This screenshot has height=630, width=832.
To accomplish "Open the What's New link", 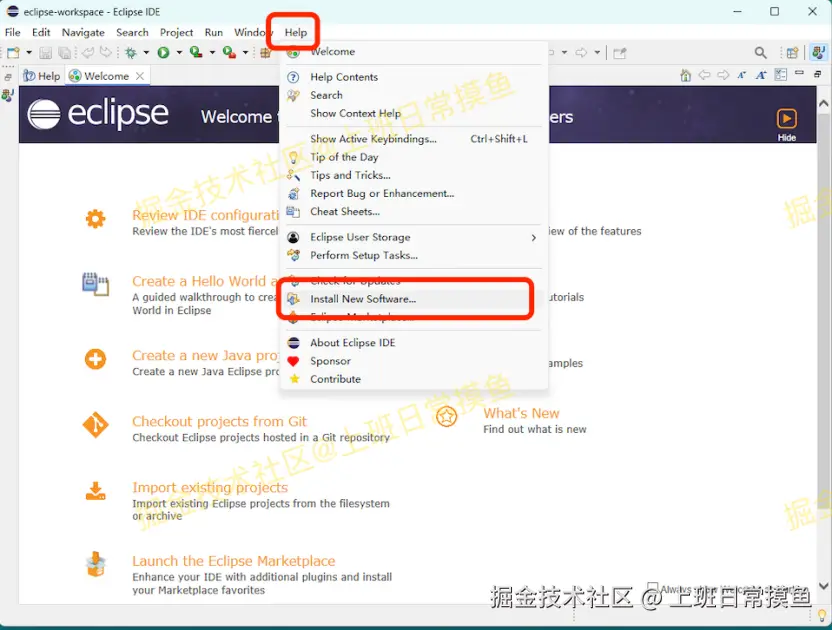I will click(521, 413).
